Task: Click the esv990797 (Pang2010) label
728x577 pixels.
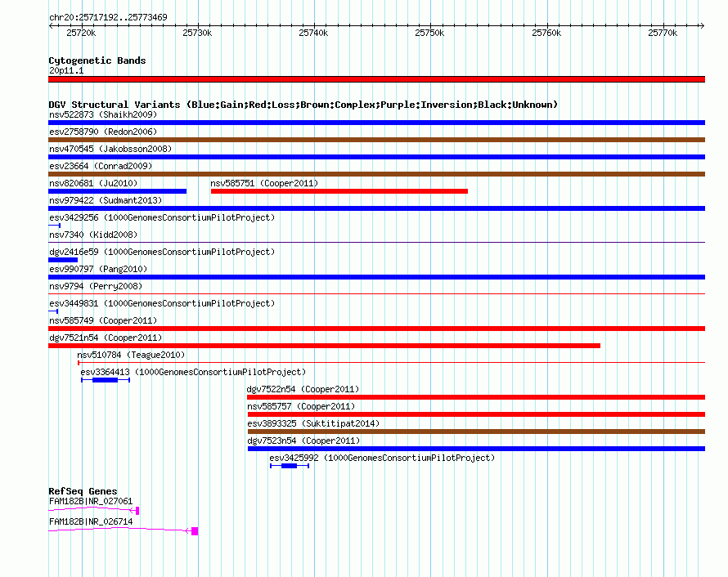Action: [98, 269]
